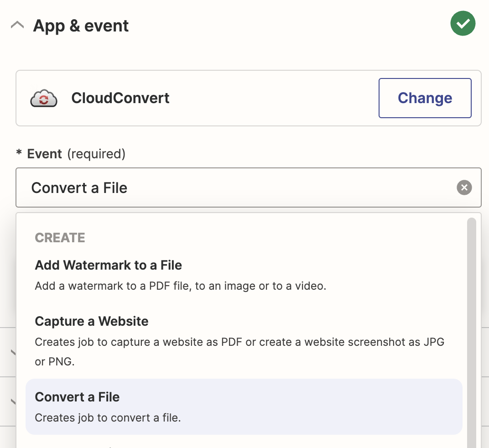The height and width of the screenshot is (448, 489).
Task: Click 'Creates job to convert a file.' description
Action: coord(108,418)
